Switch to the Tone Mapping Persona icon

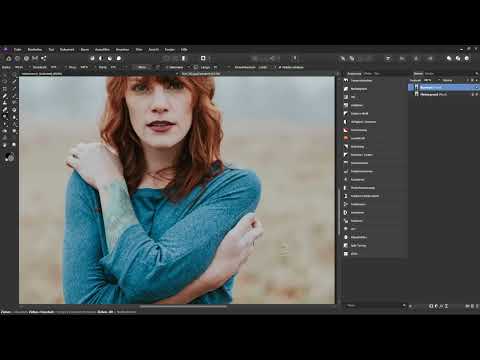coord(35,58)
